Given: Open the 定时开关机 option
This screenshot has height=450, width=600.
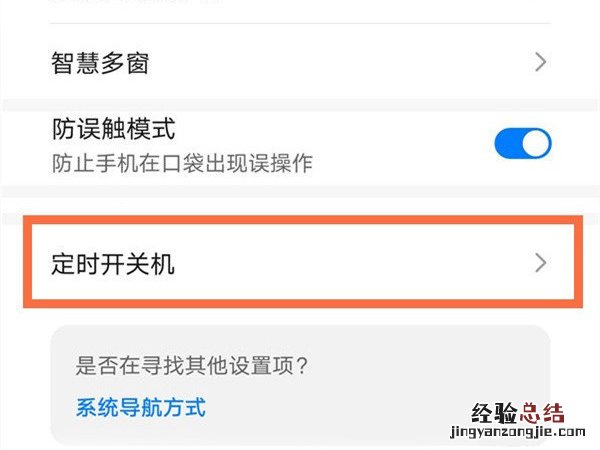Looking at the screenshot, I should (x=113, y=264).
